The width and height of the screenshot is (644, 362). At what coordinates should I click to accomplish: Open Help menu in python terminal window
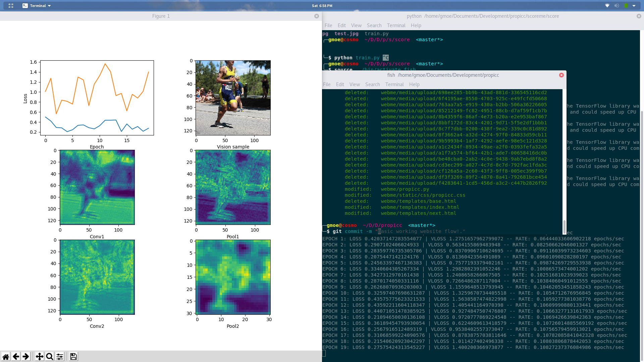pyautogui.click(x=416, y=25)
